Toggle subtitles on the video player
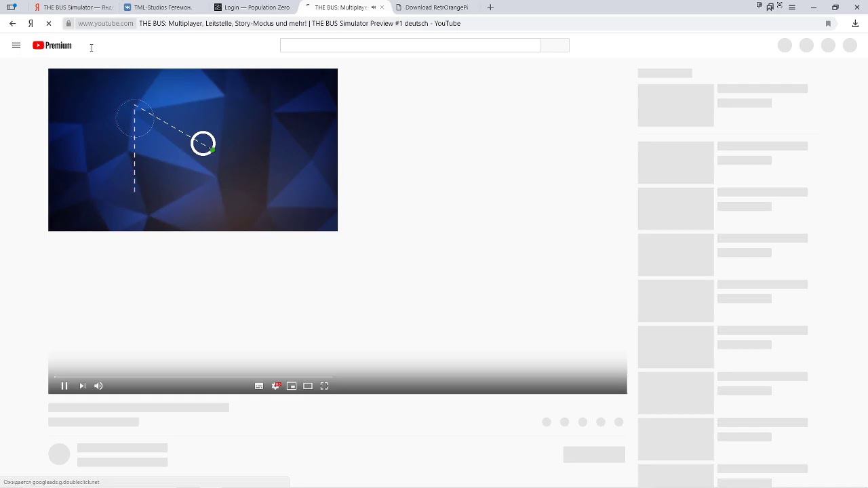868x488 pixels. 259,386
